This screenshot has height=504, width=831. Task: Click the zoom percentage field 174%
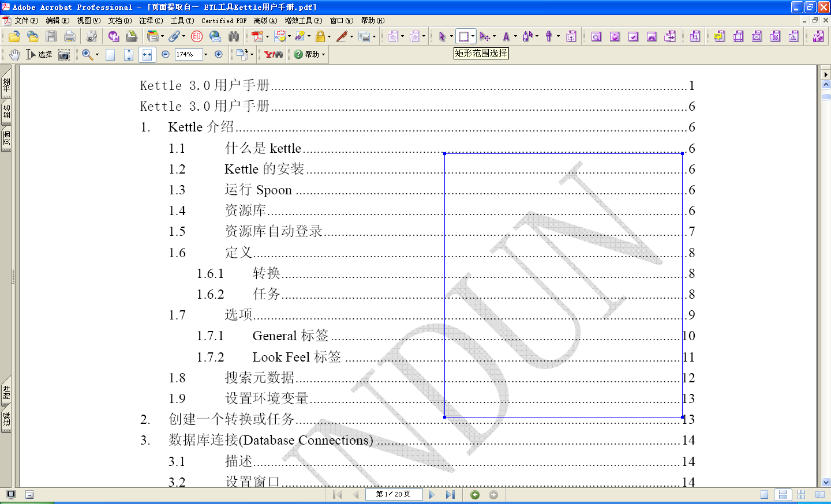189,54
